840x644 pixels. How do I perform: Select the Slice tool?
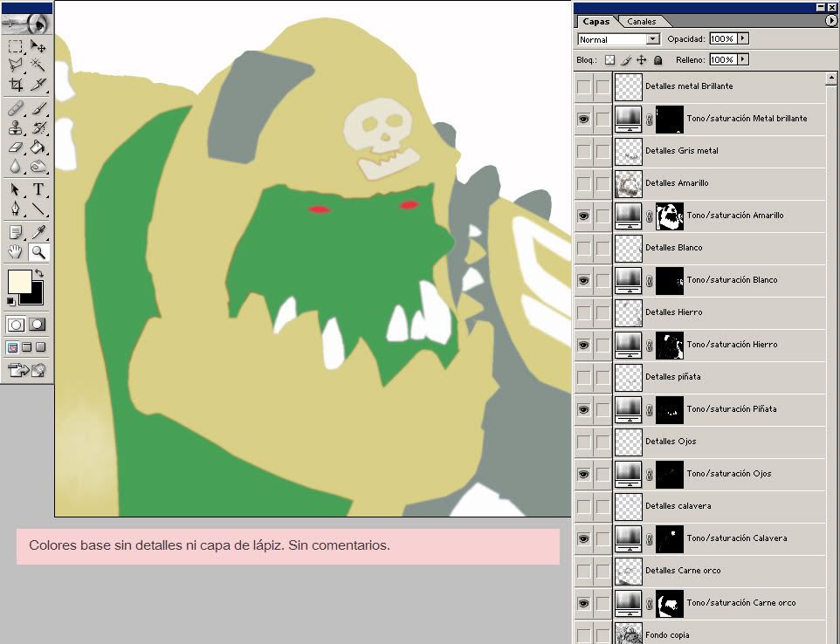(38, 84)
